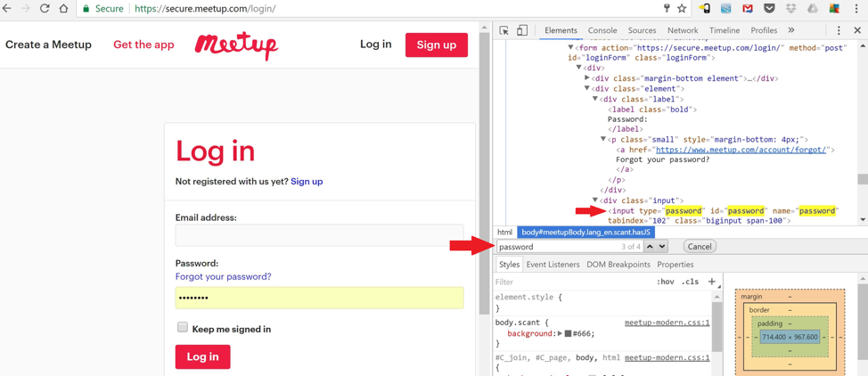This screenshot has width=868, height=376.
Task: Select the Event Listeners tab
Action: point(553,265)
